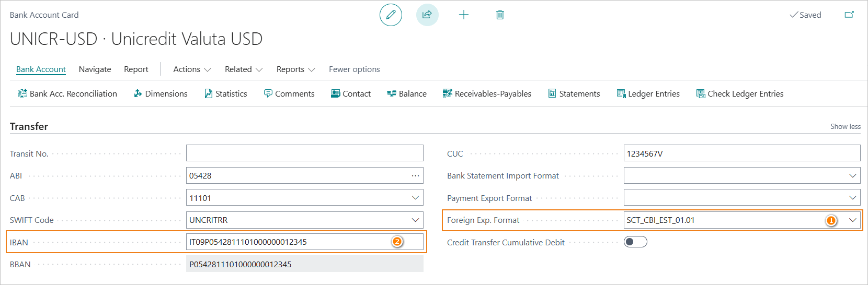Image resolution: width=868 pixels, height=285 pixels.
Task: Select the Report tab
Action: 136,69
